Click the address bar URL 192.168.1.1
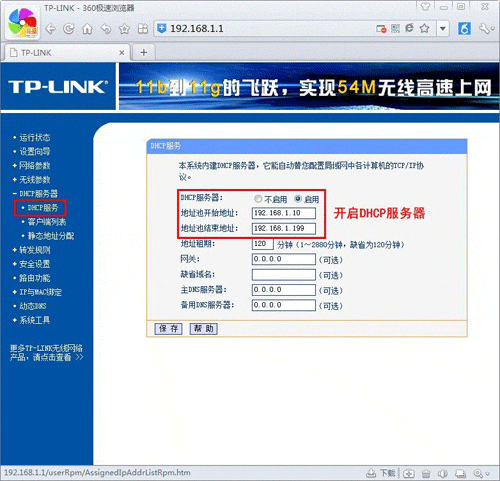This screenshot has height=481, width=500. (197, 29)
